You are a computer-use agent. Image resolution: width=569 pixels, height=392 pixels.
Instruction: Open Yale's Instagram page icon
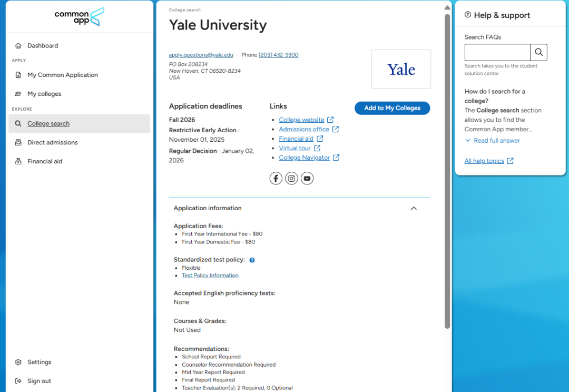pyautogui.click(x=291, y=179)
